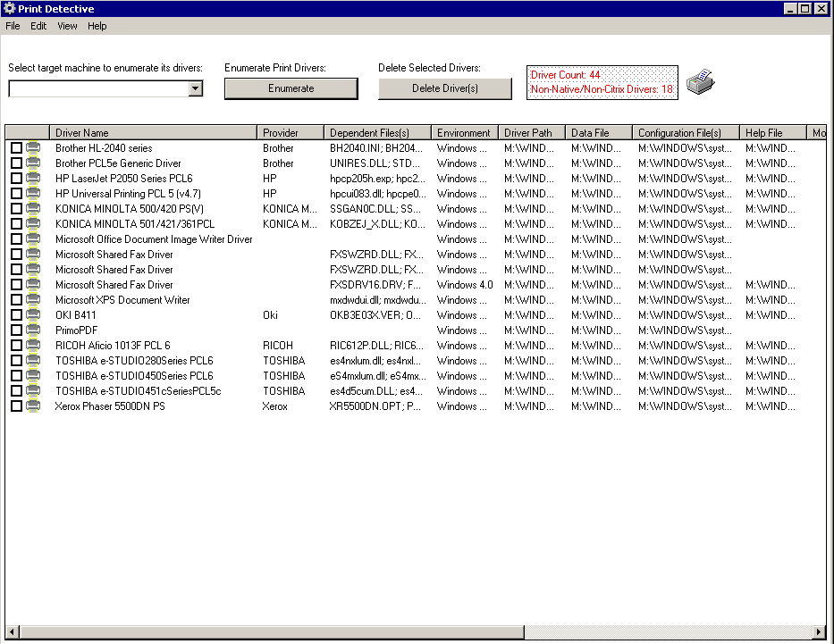Click the Delete Driver(s) button

point(444,88)
